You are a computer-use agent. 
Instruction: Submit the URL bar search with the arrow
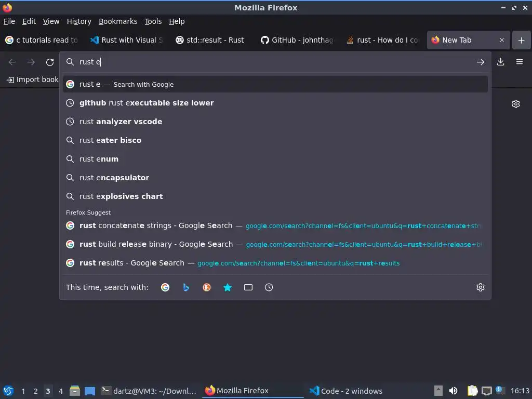[480, 62]
